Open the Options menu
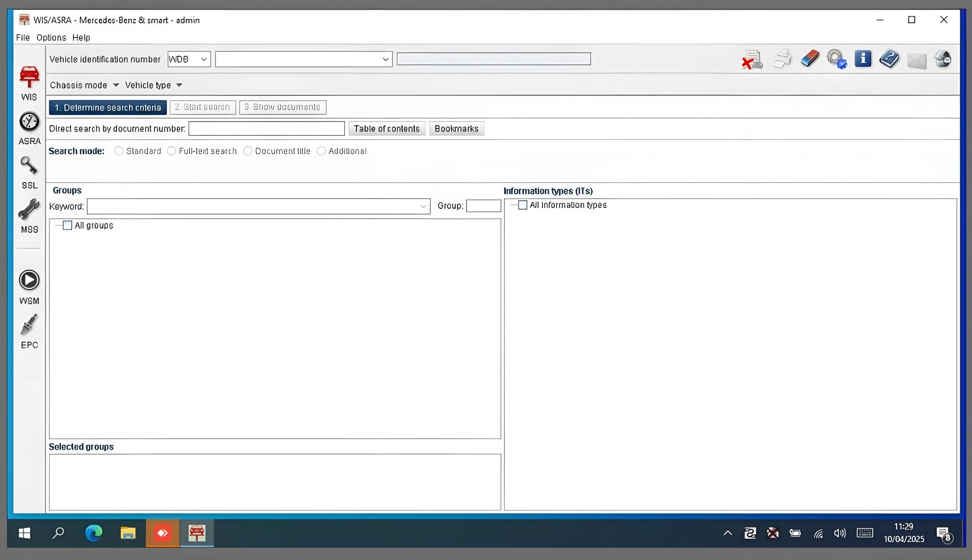The image size is (972, 560). [x=51, y=37]
